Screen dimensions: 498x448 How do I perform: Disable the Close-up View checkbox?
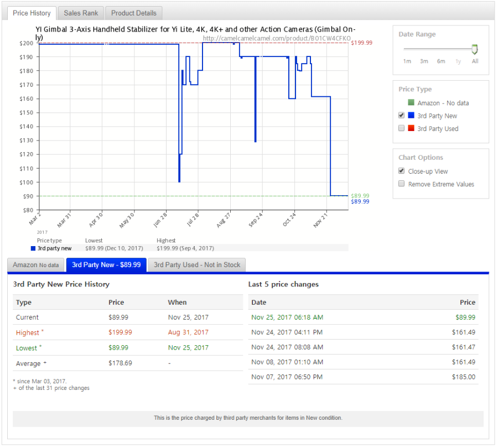[x=402, y=171]
